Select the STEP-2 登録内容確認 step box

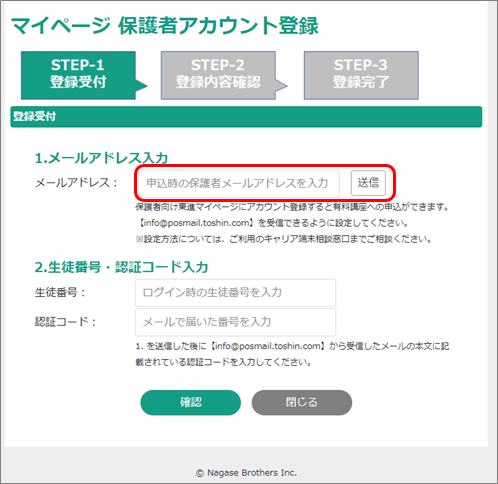click(218, 75)
